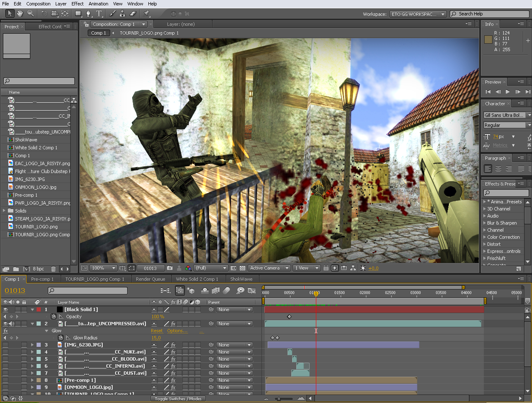
Task: Select the Clone Stamp tool
Action: point(122,14)
